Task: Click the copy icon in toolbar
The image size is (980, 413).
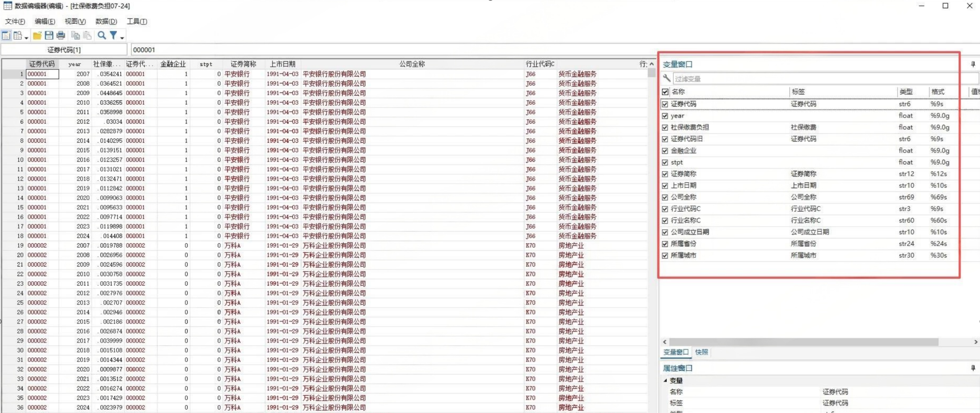Action: coord(75,36)
